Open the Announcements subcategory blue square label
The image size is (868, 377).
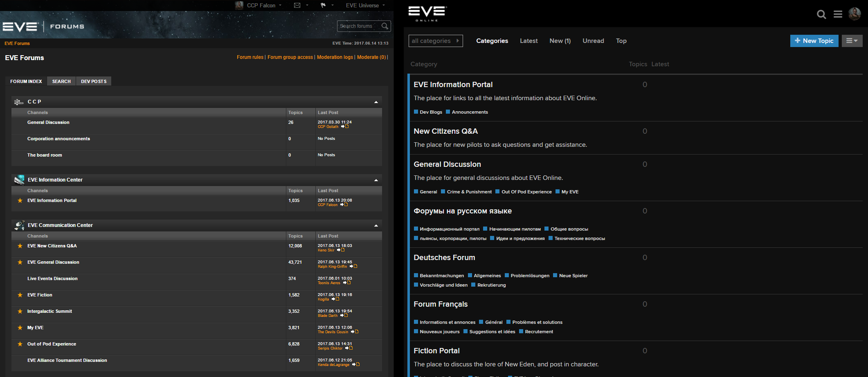467,112
